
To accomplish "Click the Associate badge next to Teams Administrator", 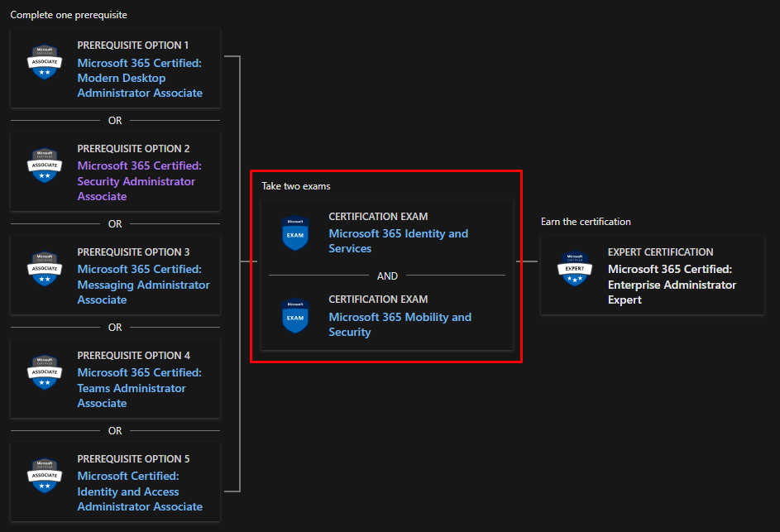I will click(45, 372).
